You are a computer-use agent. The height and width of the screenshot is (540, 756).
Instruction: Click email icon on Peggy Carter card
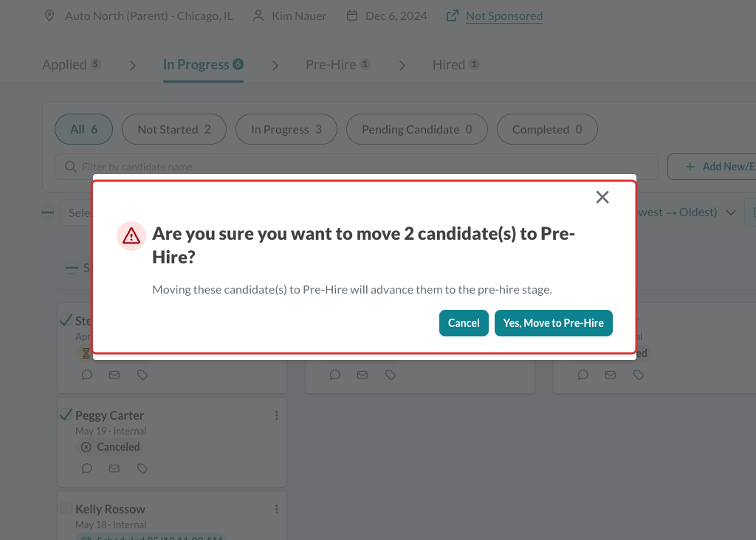coord(114,468)
